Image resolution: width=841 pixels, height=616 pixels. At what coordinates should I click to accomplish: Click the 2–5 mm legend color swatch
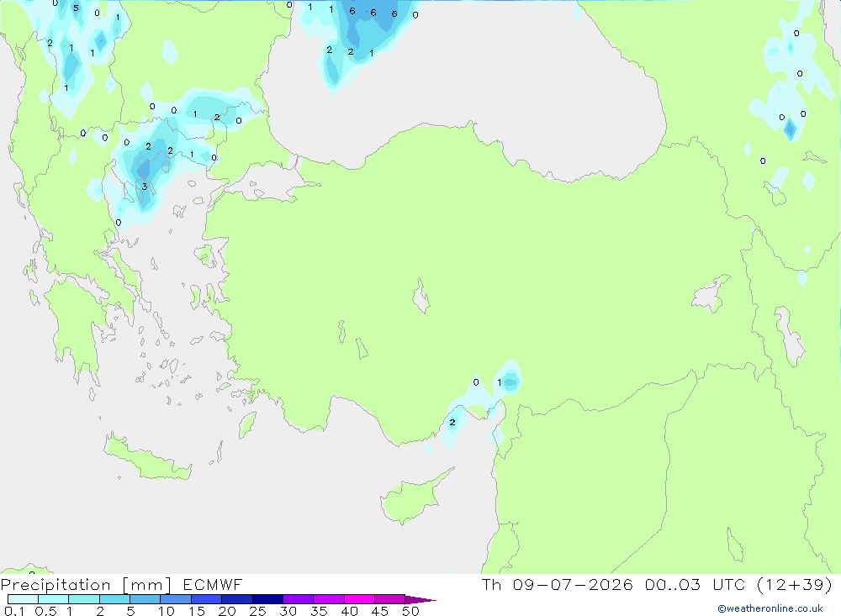[x=114, y=599]
